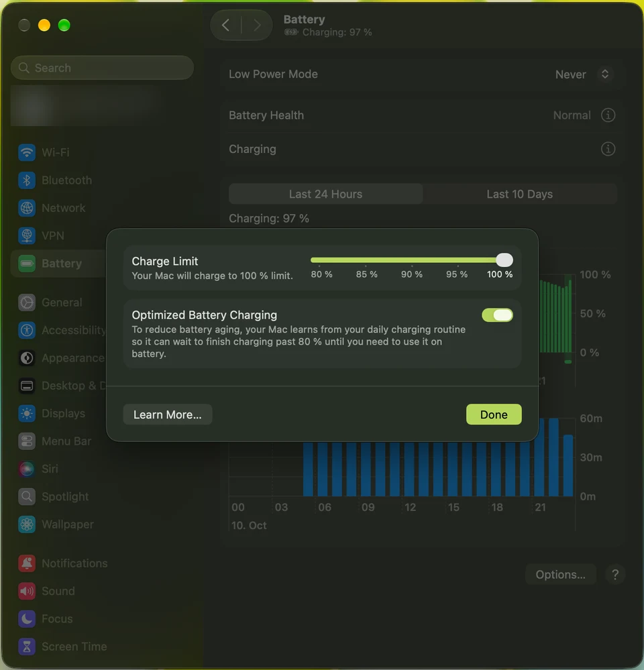Viewport: 644px width, 670px height.
Task: Click the green zoom window button
Action: (64, 25)
